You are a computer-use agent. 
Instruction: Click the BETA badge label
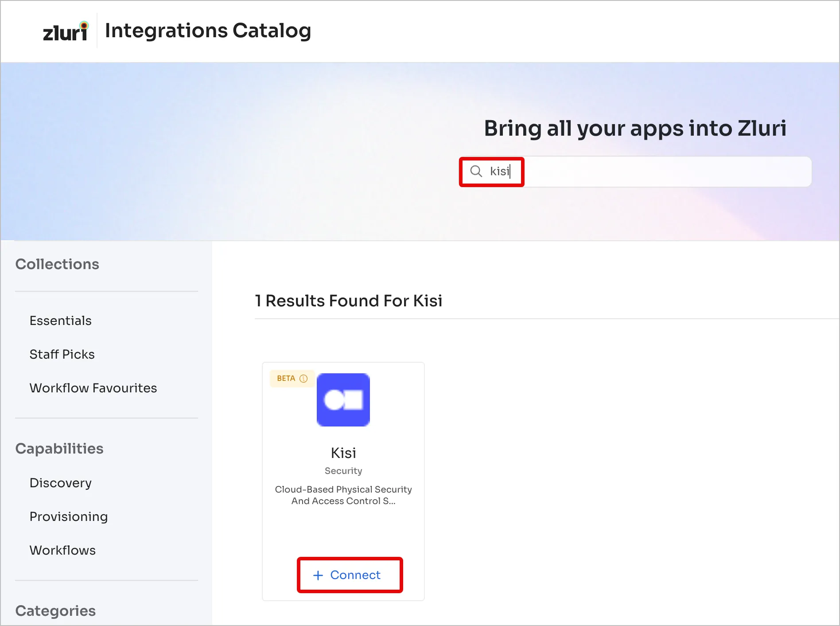(286, 379)
